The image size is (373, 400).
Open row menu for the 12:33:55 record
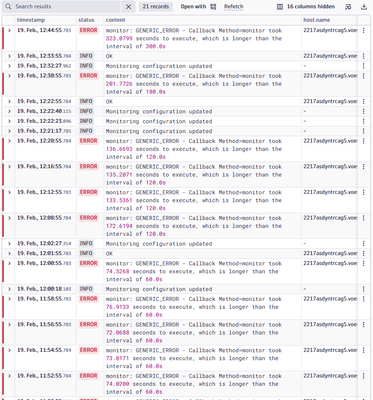tap(363, 56)
